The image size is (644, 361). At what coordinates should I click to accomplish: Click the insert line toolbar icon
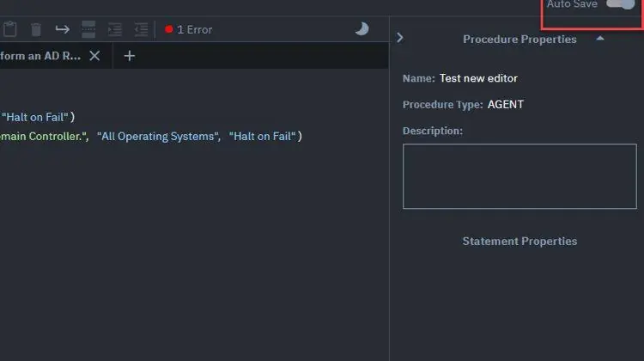click(88, 29)
